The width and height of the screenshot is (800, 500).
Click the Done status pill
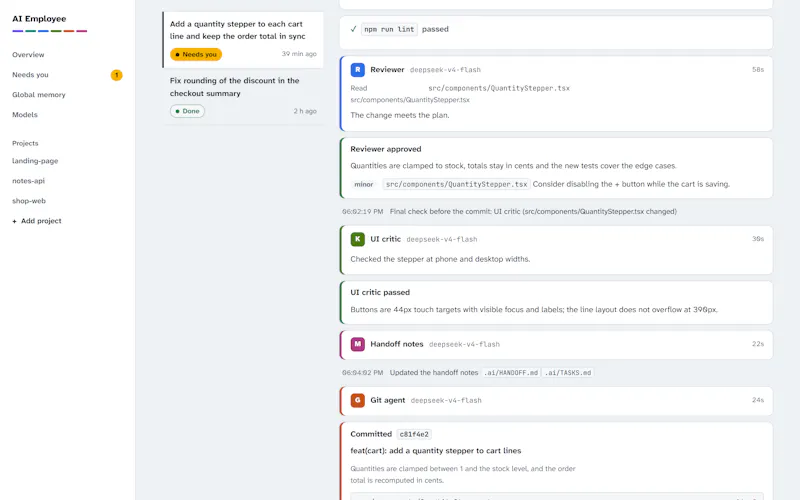pyautogui.click(x=187, y=111)
